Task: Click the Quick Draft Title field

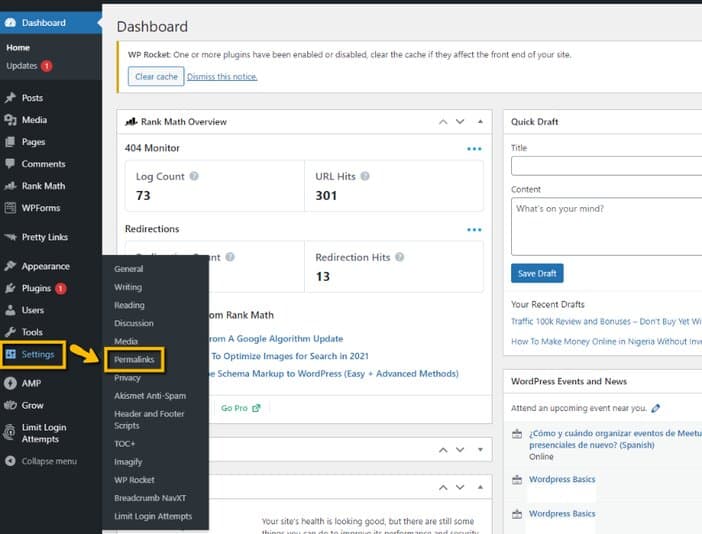Action: tap(607, 166)
